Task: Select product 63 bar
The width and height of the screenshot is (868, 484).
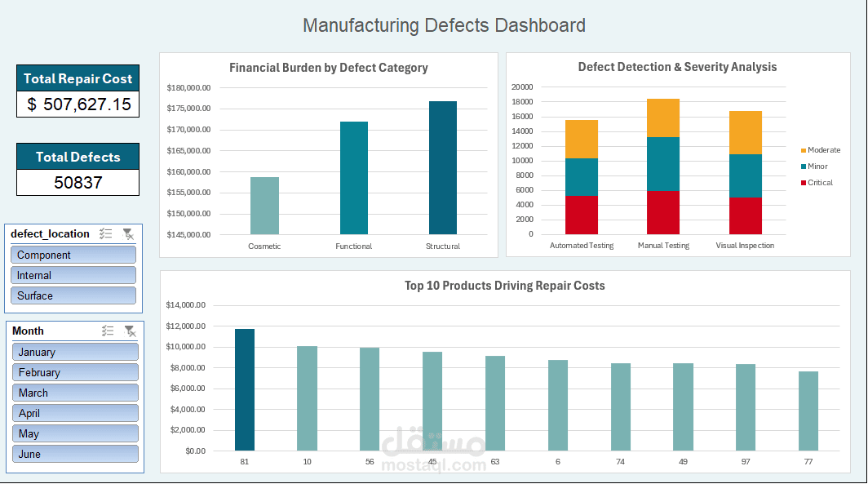Action: coord(495,404)
